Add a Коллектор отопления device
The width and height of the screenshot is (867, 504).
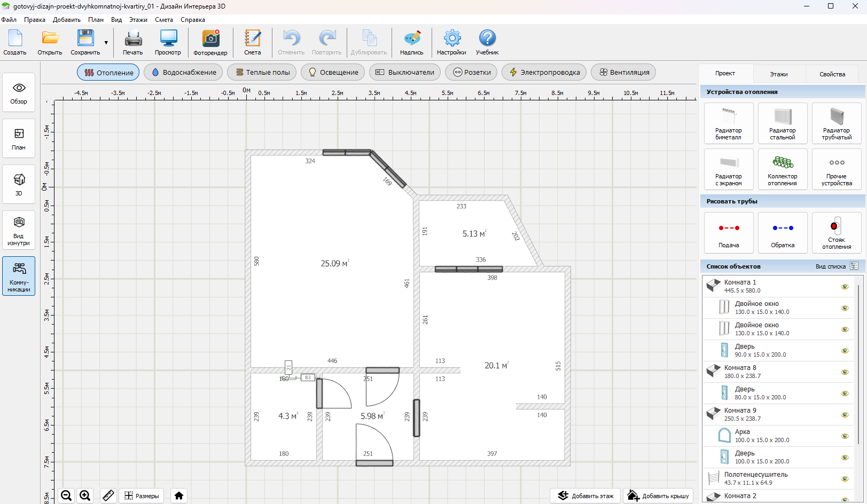coord(783,169)
